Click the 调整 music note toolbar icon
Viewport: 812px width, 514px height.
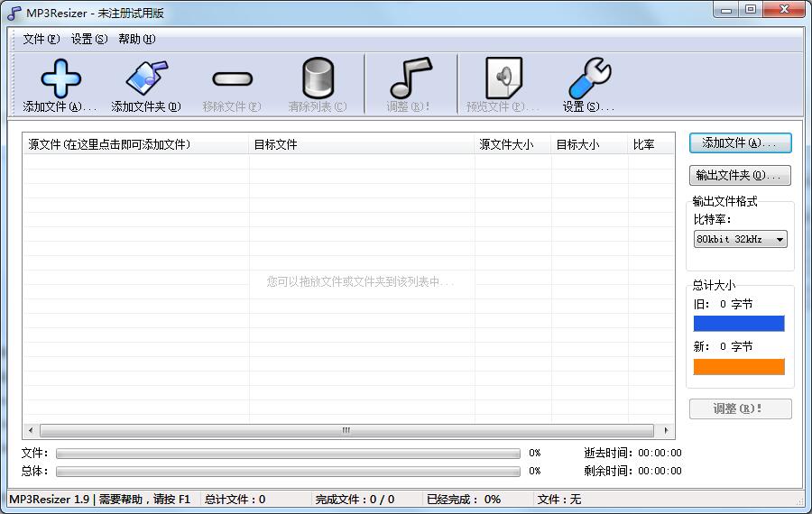point(410,79)
